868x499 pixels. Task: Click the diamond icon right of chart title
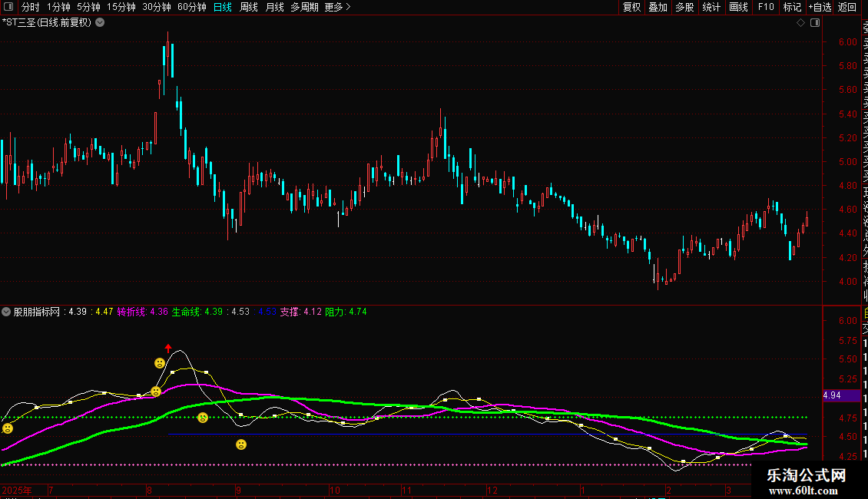coord(800,23)
